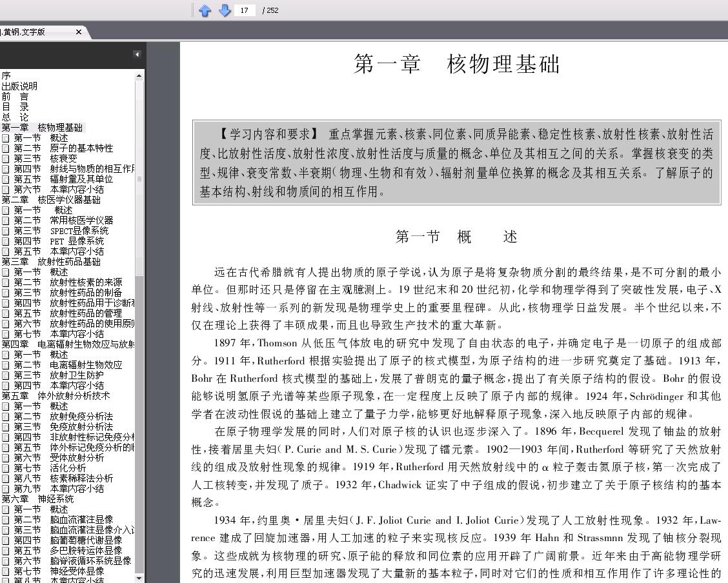Open bookmark 第四节 脑葡萄糖代谢显像
This screenshot has height=583, width=728.
pos(68,540)
